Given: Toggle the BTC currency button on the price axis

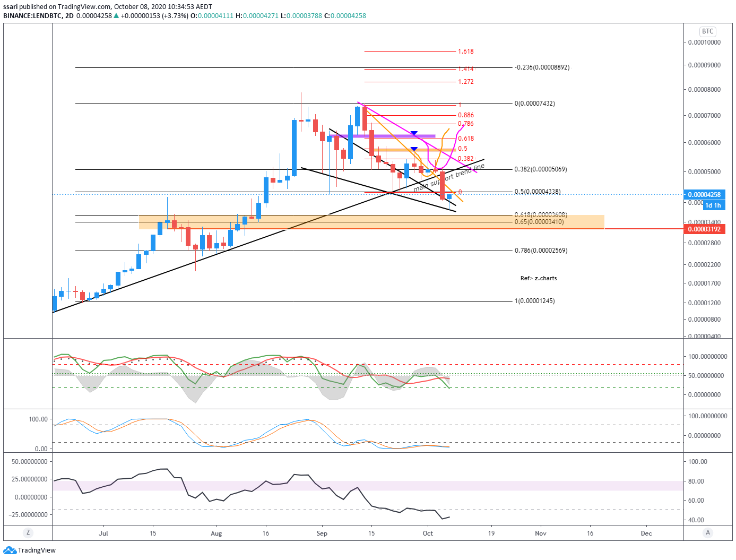Looking at the screenshot, I should tap(707, 31).
